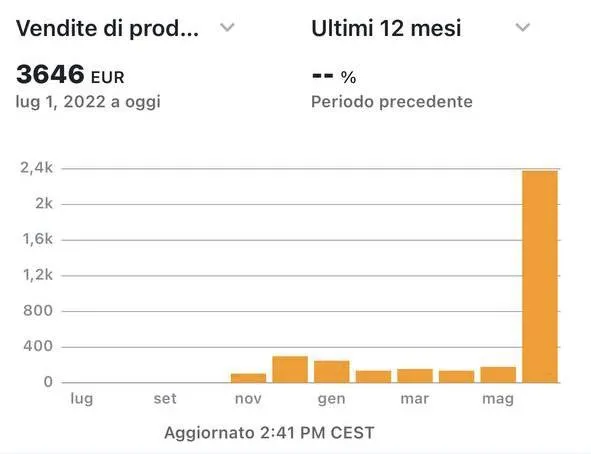Select the mag sales bar
591x454 pixels.
point(498,375)
